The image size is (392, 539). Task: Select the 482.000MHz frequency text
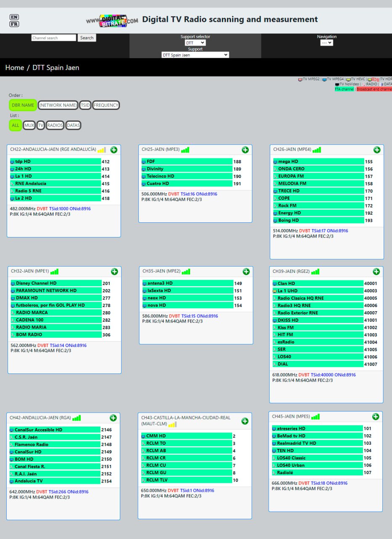[x=22, y=209]
